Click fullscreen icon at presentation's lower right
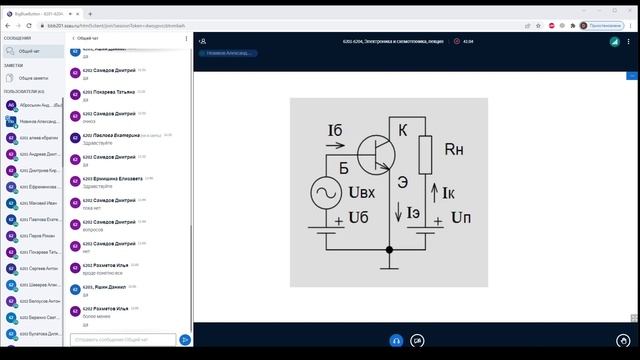Image resolution: width=640 pixels, height=360 pixels. (634, 318)
